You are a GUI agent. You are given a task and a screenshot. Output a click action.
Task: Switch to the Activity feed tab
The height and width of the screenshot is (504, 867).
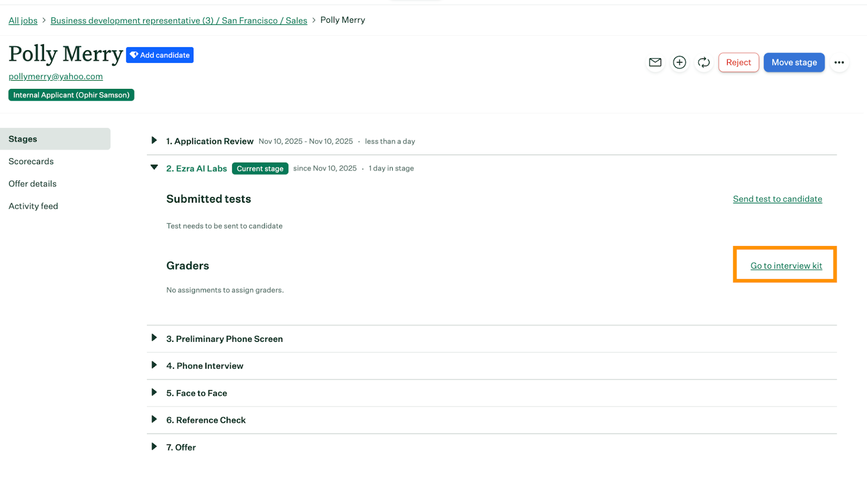tap(34, 206)
